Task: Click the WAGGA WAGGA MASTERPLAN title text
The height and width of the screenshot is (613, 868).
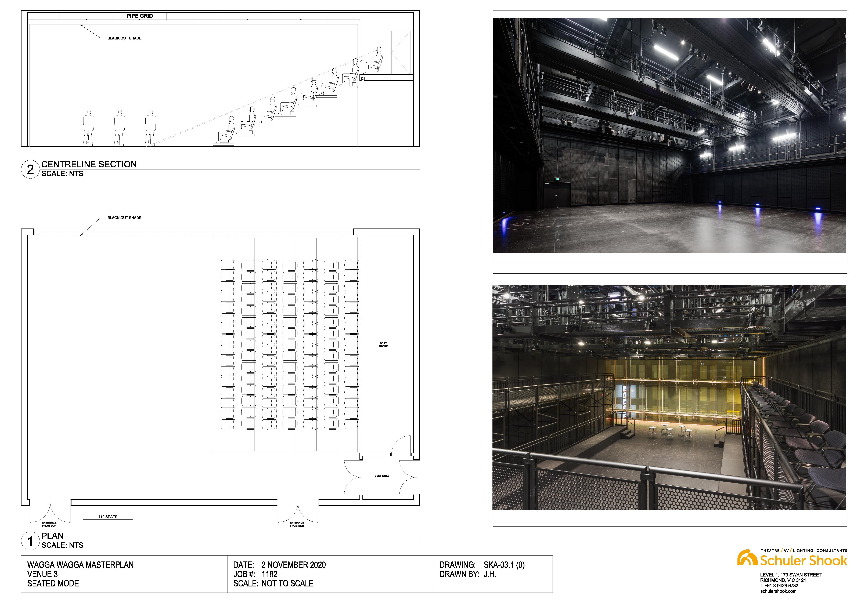Action: point(81,565)
